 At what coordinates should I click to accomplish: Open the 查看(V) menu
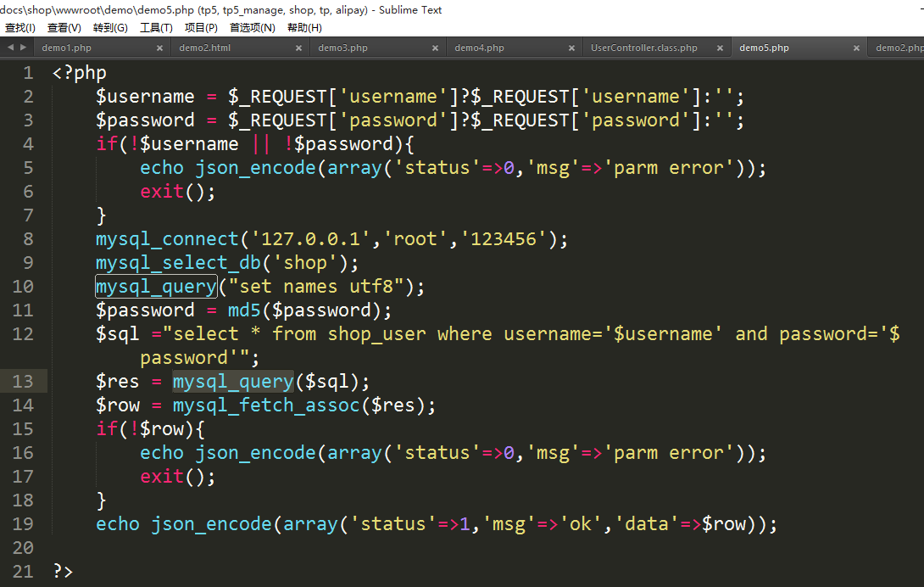[64, 28]
